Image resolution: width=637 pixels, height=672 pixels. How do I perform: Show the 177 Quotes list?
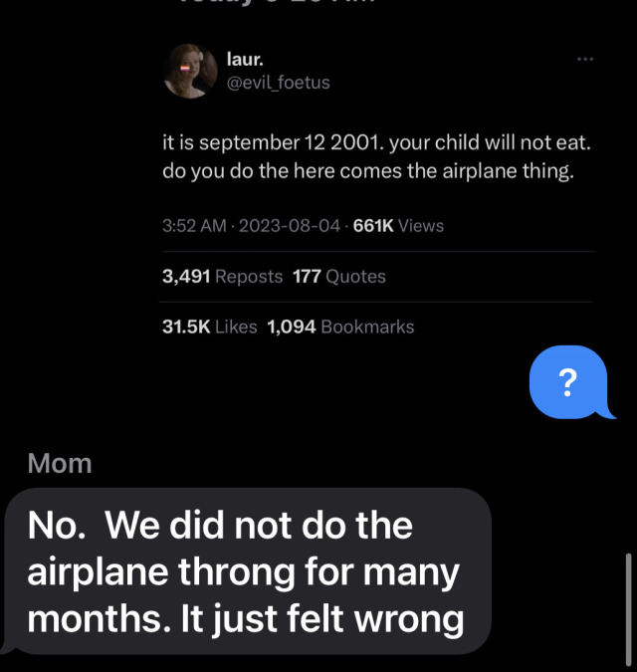coord(339,277)
